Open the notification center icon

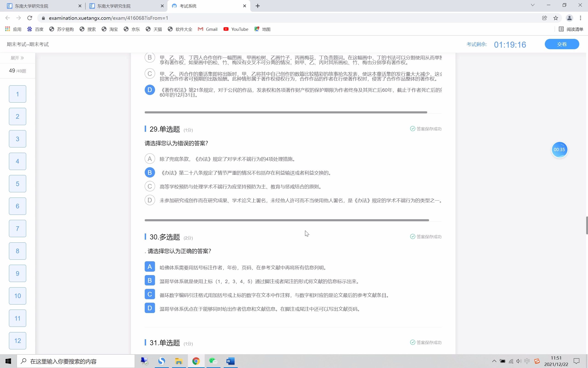[x=577, y=361]
